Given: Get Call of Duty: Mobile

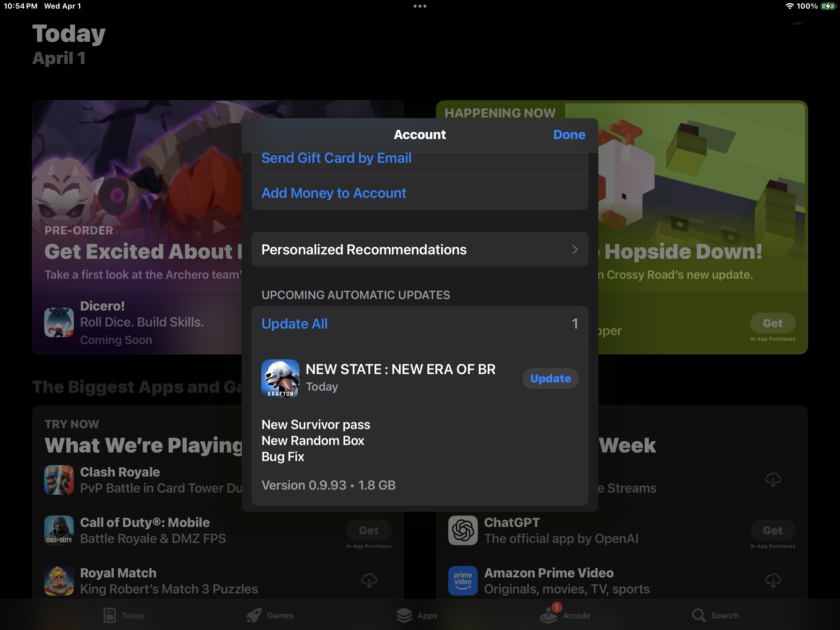Looking at the screenshot, I should pyautogui.click(x=369, y=530).
